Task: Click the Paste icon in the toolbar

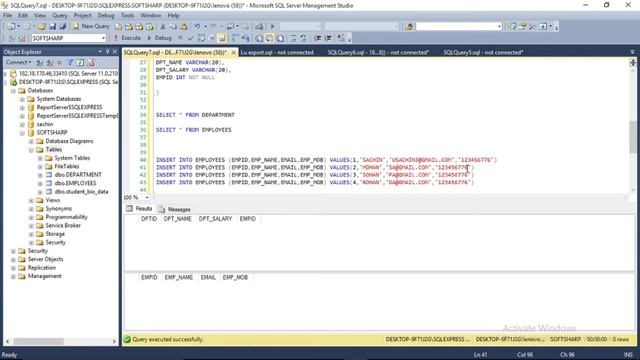Action: click(184, 26)
